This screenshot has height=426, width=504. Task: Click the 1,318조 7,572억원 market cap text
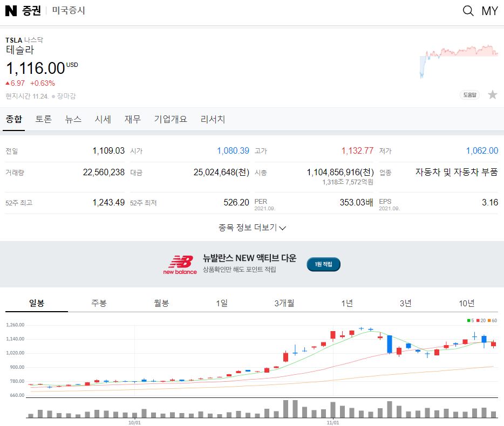[x=348, y=182]
